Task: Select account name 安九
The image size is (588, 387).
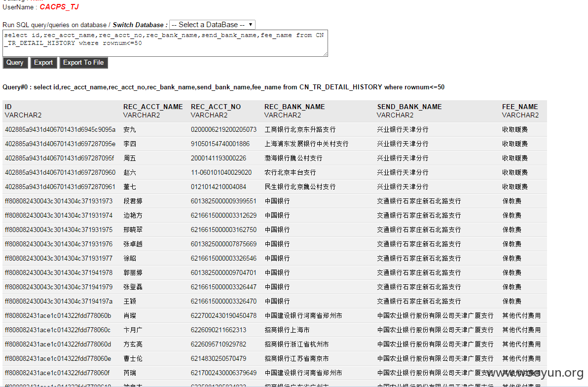Action: (130, 129)
